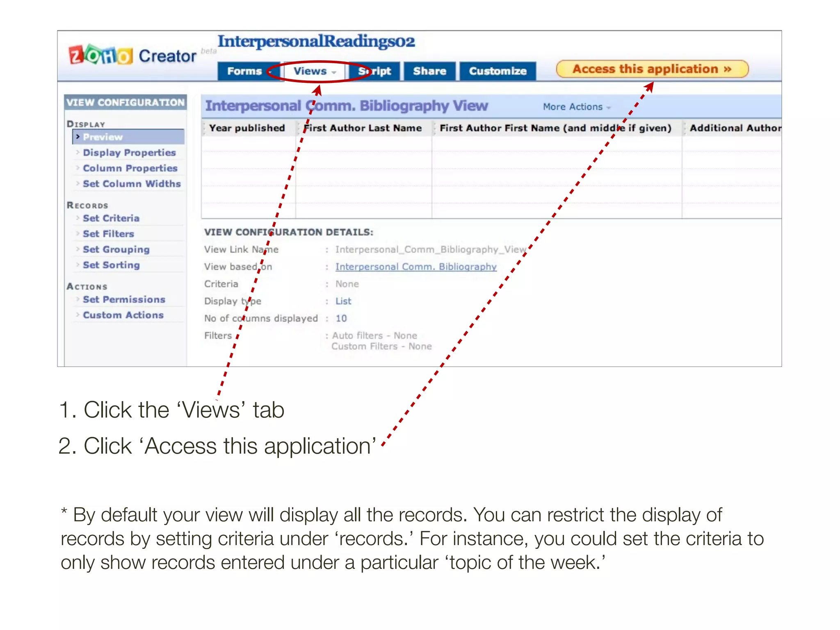The width and height of the screenshot is (840, 630).
Task: Open the Share tab
Action: coord(429,71)
